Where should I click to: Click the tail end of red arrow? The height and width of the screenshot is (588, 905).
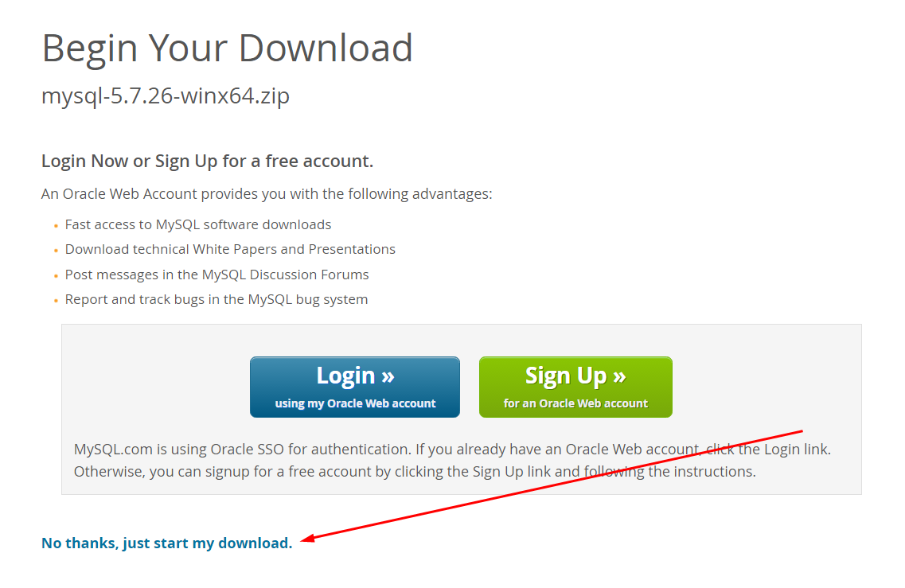tap(799, 431)
